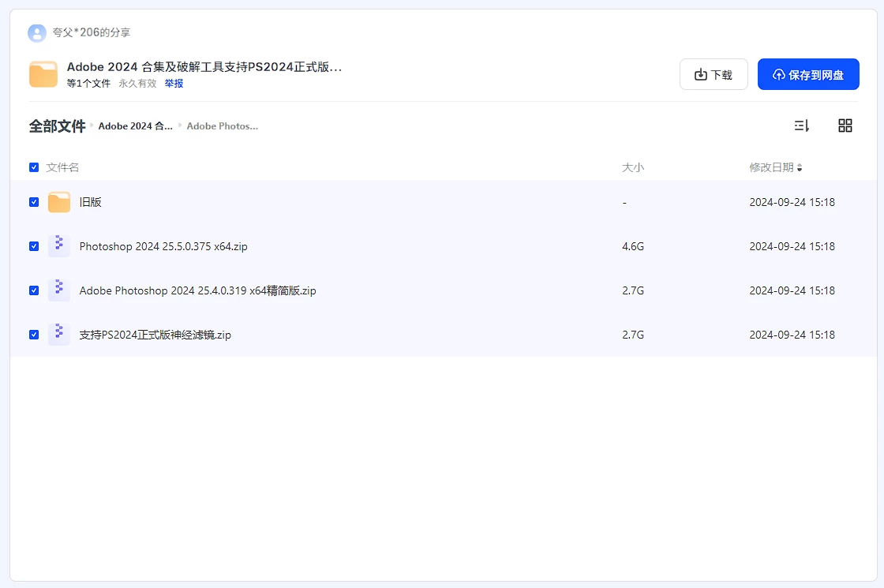The height and width of the screenshot is (588, 884).
Task: Sort by 修改日期 column arrow
Action: click(800, 168)
